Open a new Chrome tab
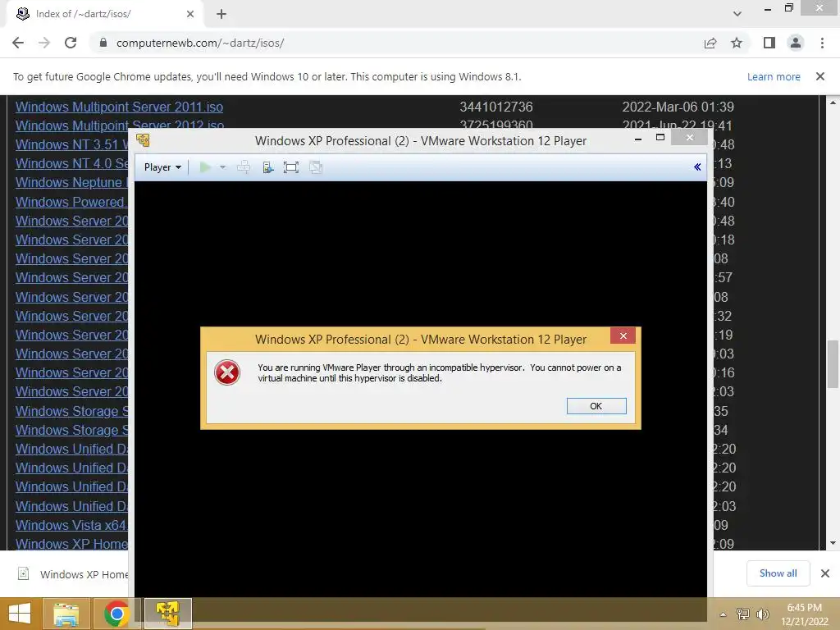840x630 pixels. [x=221, y=14]
